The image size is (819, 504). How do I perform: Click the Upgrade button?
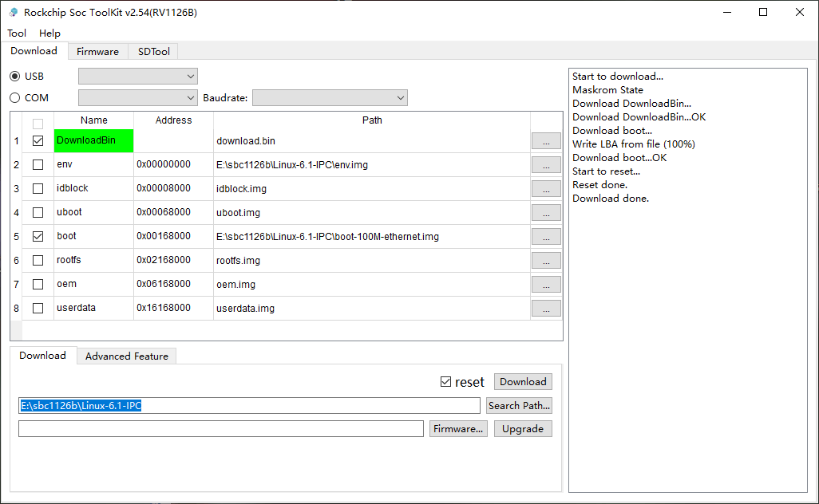click(x=523, y=429)
